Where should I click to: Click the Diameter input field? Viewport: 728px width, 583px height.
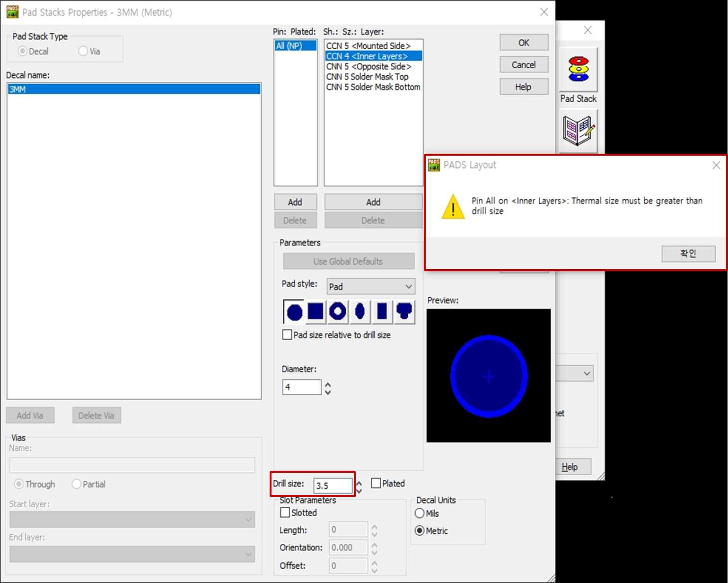(302, 387)
